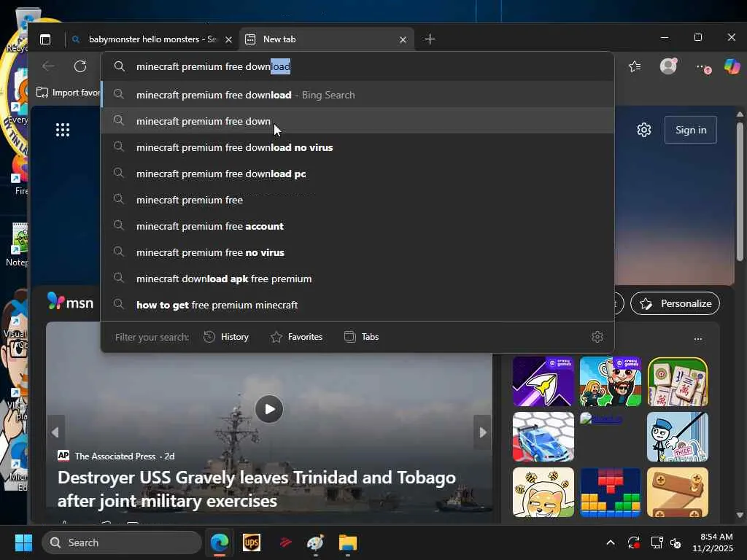Viewport: 747px width, 560px height.
Task: Open the stickman Thief game thumbnail
Action: tap(678, 437)
